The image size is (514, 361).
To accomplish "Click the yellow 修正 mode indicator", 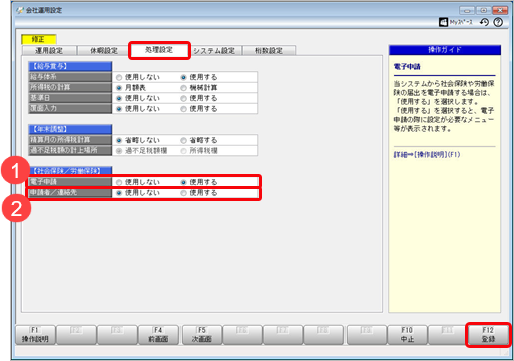I will (x=39, y=39).
